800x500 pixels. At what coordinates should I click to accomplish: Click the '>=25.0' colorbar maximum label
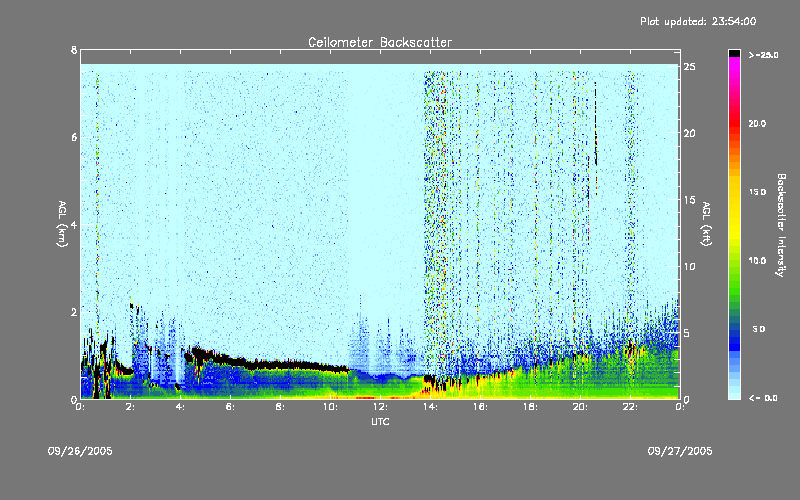pos(763,55)
